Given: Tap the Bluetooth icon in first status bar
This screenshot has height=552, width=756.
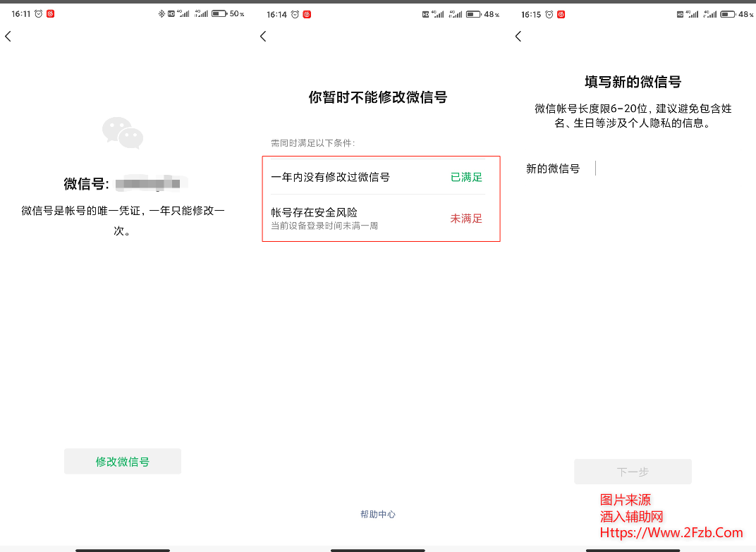Looking at the screenshot, I should click(x=161, y=14).
